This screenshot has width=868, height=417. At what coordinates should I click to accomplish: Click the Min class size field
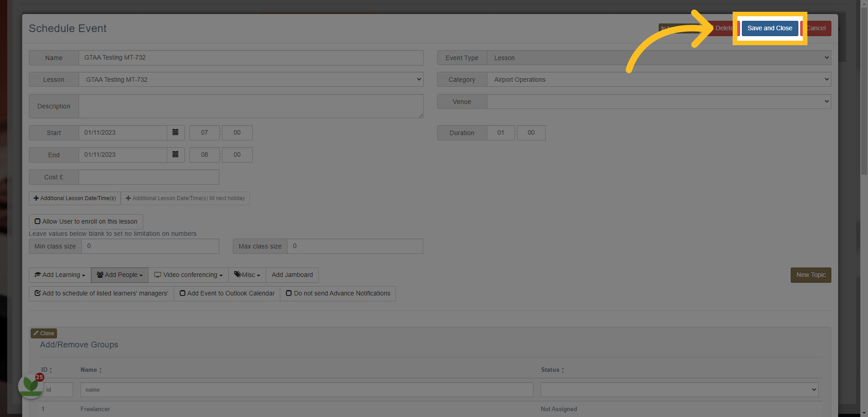click(x=151, y=246)
